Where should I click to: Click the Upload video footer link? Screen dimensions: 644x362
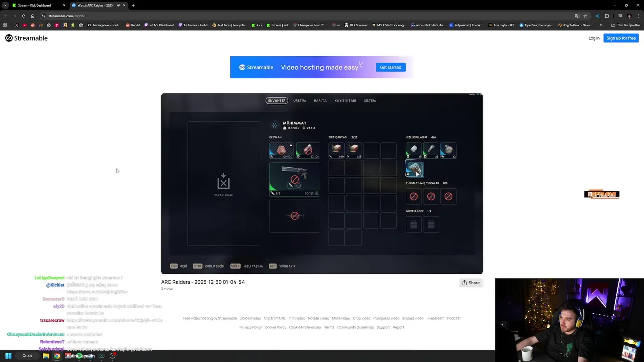[251, 318]
